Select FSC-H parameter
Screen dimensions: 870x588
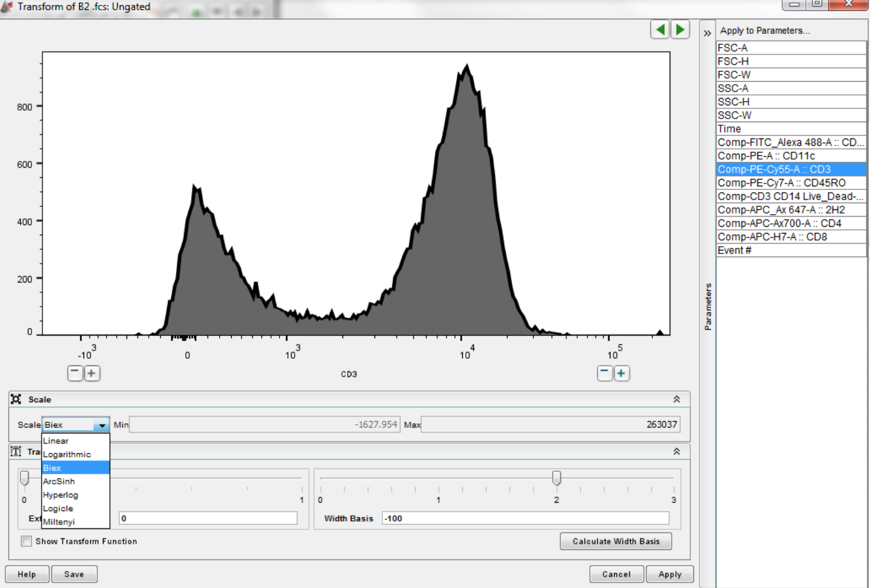791,61
